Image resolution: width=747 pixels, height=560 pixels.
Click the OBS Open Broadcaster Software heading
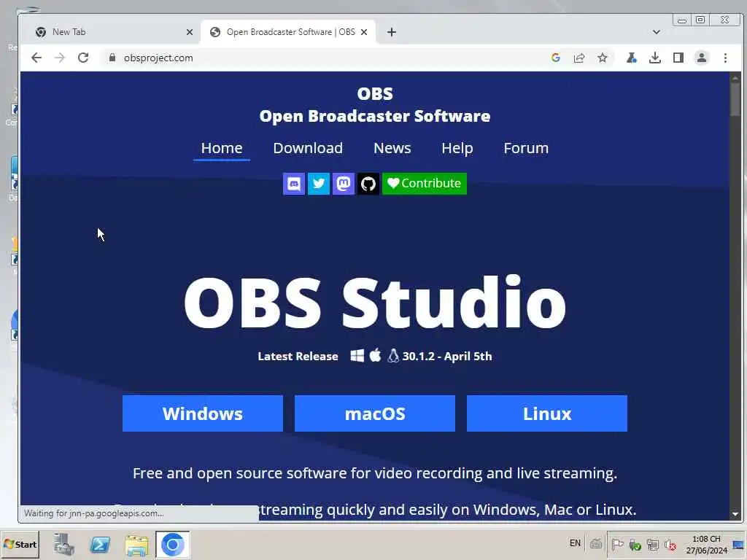375,105
